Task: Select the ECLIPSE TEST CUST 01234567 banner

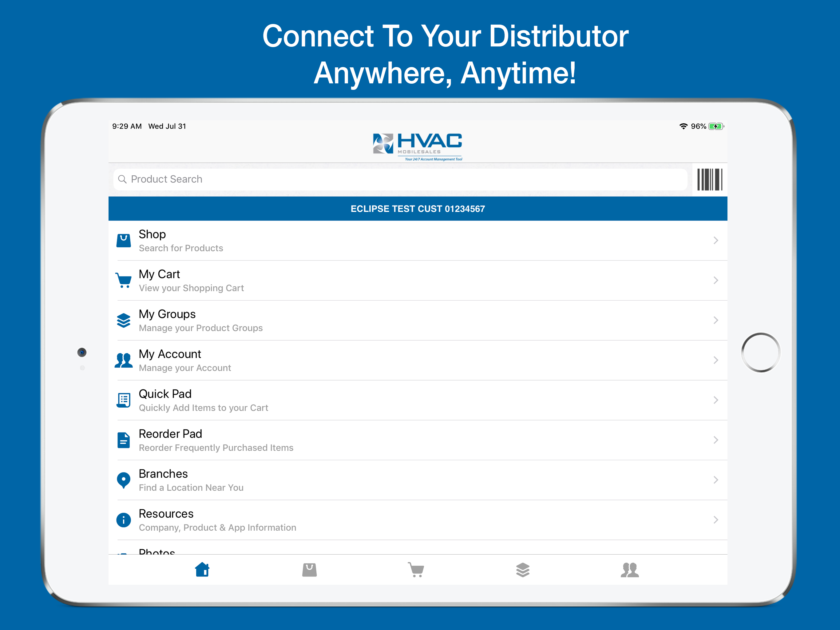Action: 418,209
